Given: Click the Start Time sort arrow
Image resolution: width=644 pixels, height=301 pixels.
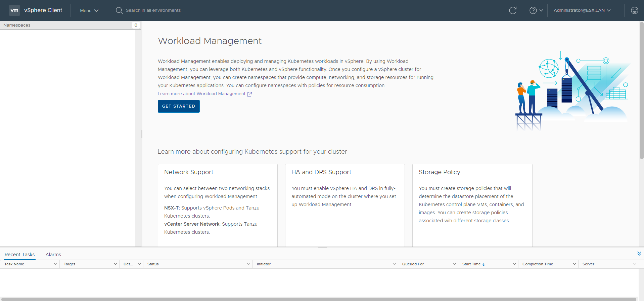Looking at the screenshot, I should point(484,264).
